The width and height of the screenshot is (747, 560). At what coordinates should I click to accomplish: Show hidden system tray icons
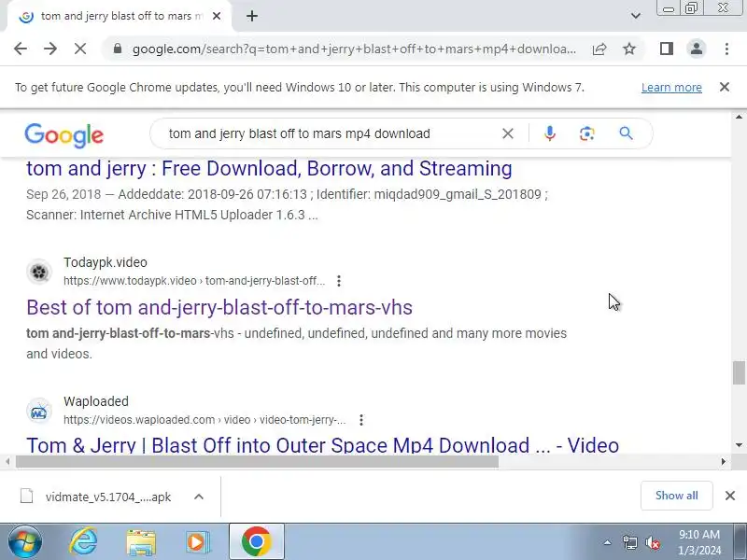tap(607, 542)
